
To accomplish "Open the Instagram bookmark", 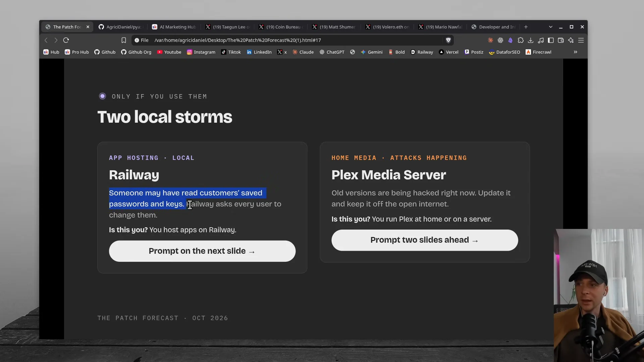I will point(201,52).
